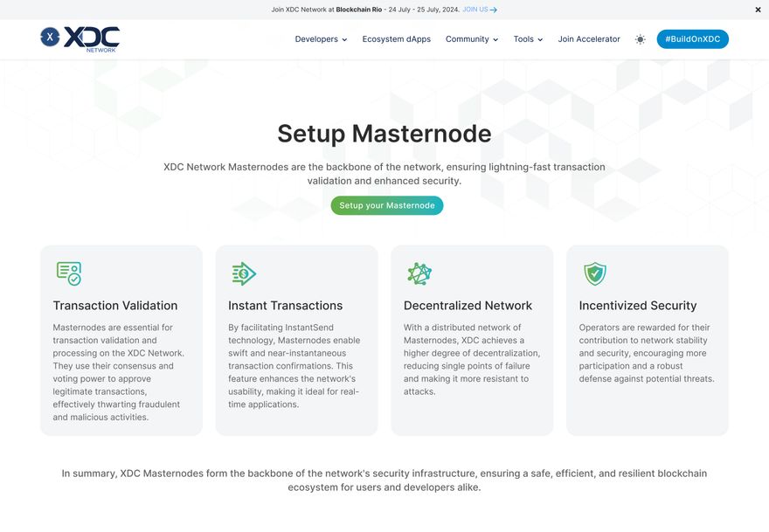Viewport: 769px width, 532px height.
Task: Click the Instant Transactions dollar arrow icon
Action: coord(244,273)
